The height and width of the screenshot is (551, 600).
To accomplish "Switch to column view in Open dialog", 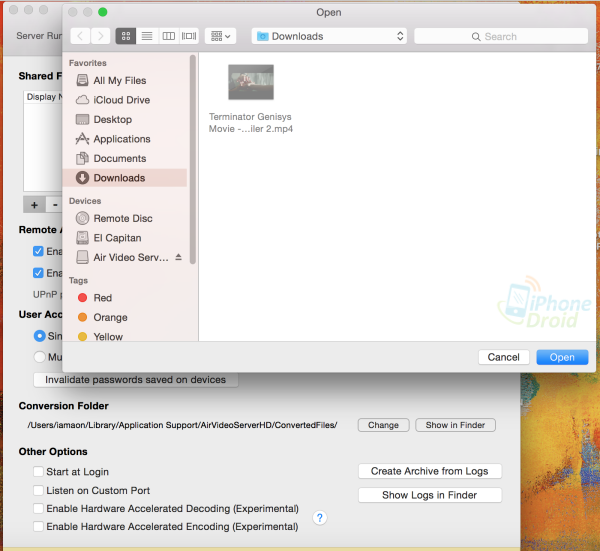I will point(168,36).
